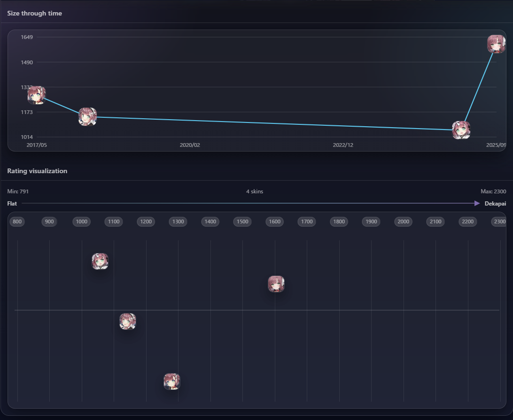Select the highest avatar point in size chart

tap(496, 44)
